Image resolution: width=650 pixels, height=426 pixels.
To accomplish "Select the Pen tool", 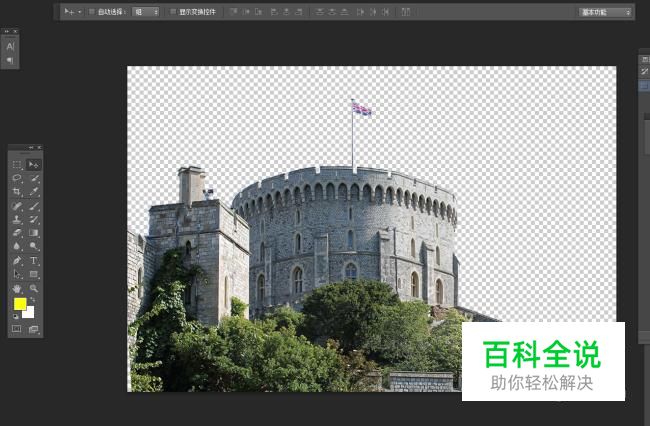I will click(x=17, y=260).
